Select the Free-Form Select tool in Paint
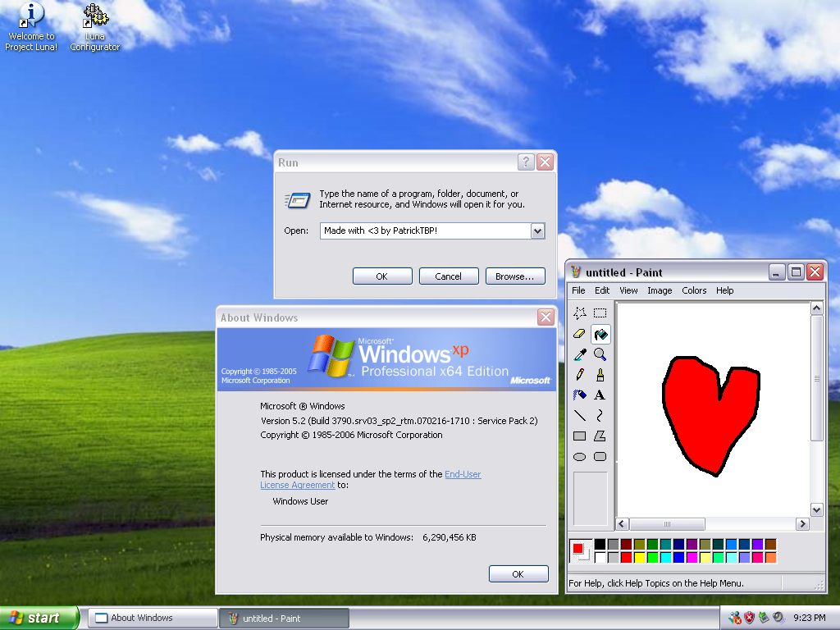Image resolution: width=840 pixels, height=630 pixels. click(x=580, y=313)
